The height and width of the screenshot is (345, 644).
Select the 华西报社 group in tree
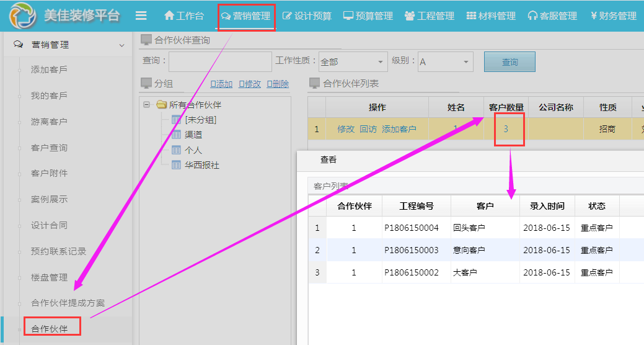(x=201, y=165)
